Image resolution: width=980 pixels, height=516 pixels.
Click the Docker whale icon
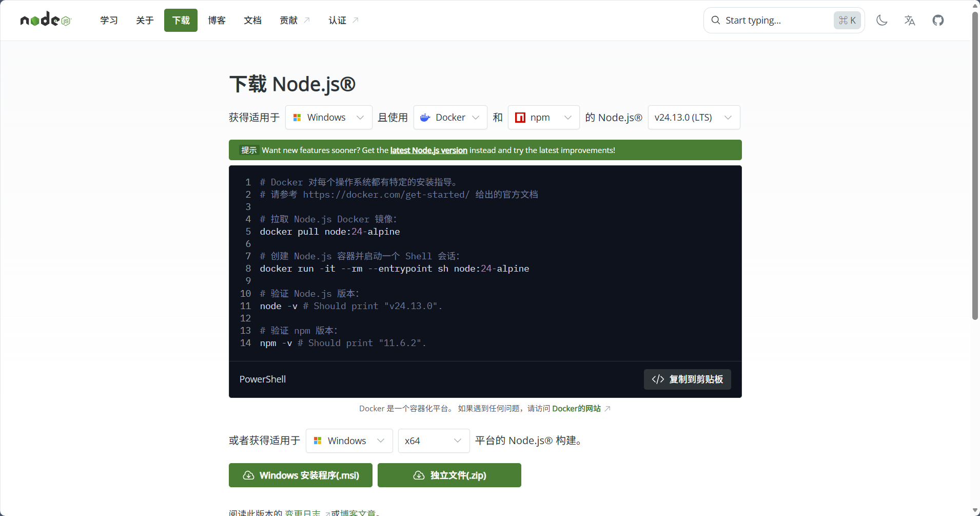(425, 118)
